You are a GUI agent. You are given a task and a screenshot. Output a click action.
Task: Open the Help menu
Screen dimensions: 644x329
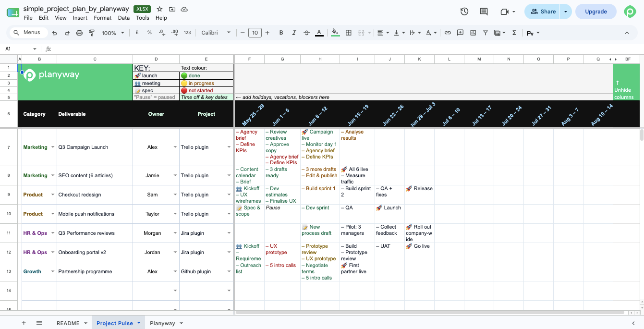coord(161,18)
